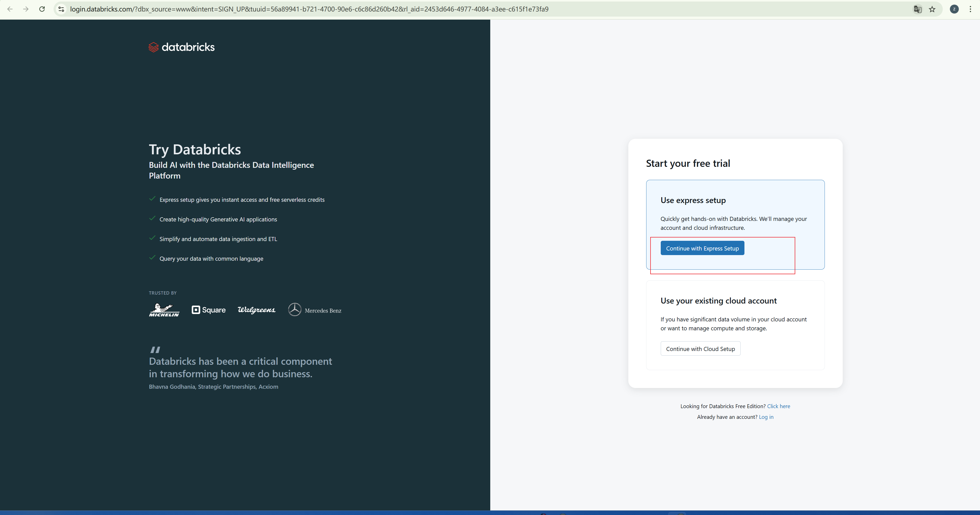Click 'Create high-quality Generative AI applications' text

pyautogui.click(x=218, y=219)
